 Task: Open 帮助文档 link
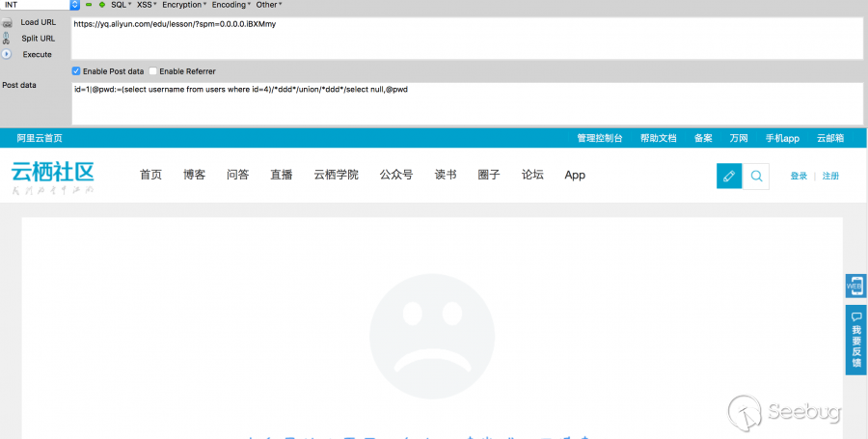point(658,138)
